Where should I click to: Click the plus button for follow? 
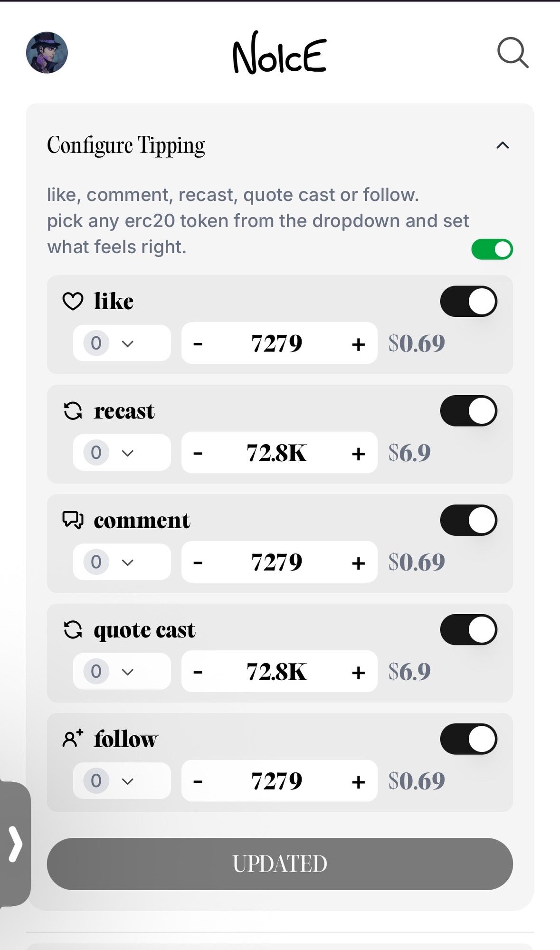[359, 781]
